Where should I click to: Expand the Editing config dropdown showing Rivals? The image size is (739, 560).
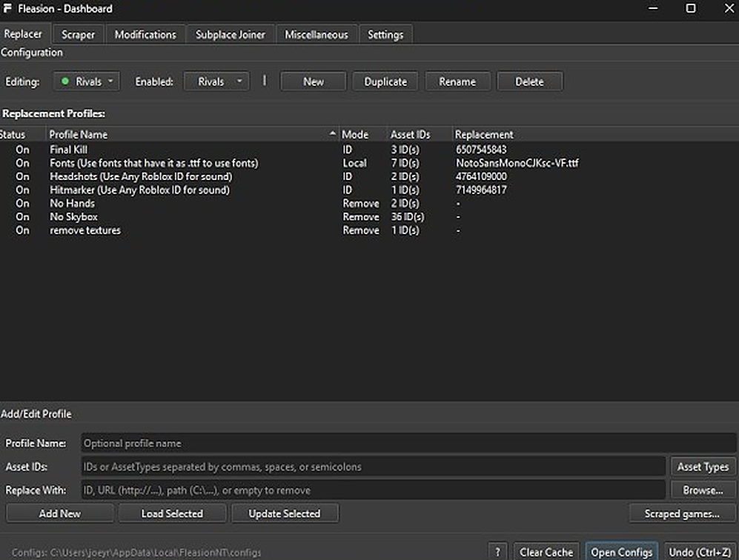(87, 81)
